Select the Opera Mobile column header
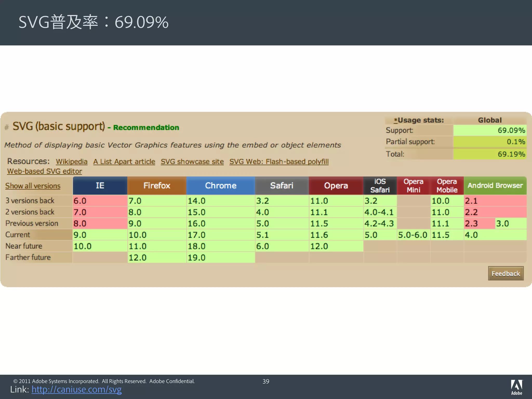This screenshot has height=399, width=532. coord(447,185)
